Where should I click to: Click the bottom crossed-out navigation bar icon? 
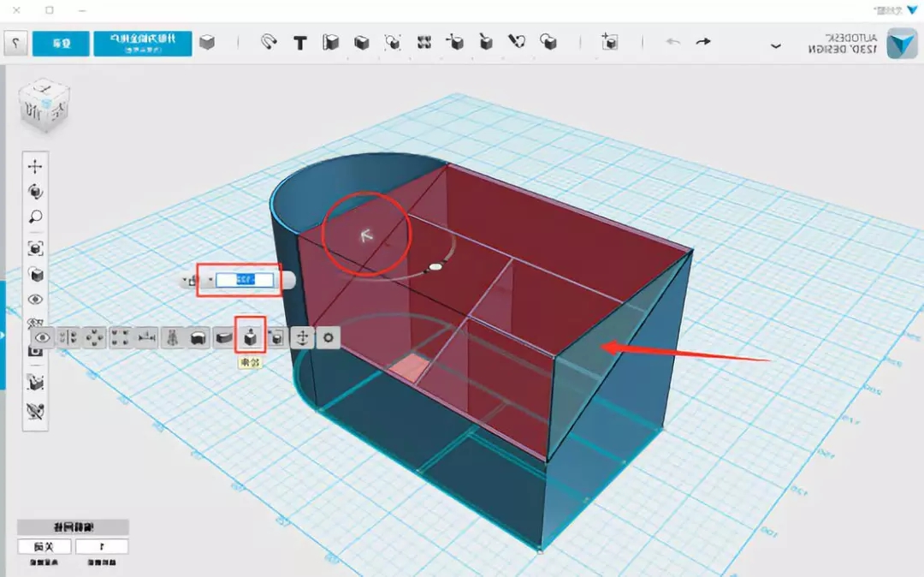(35, 411)
